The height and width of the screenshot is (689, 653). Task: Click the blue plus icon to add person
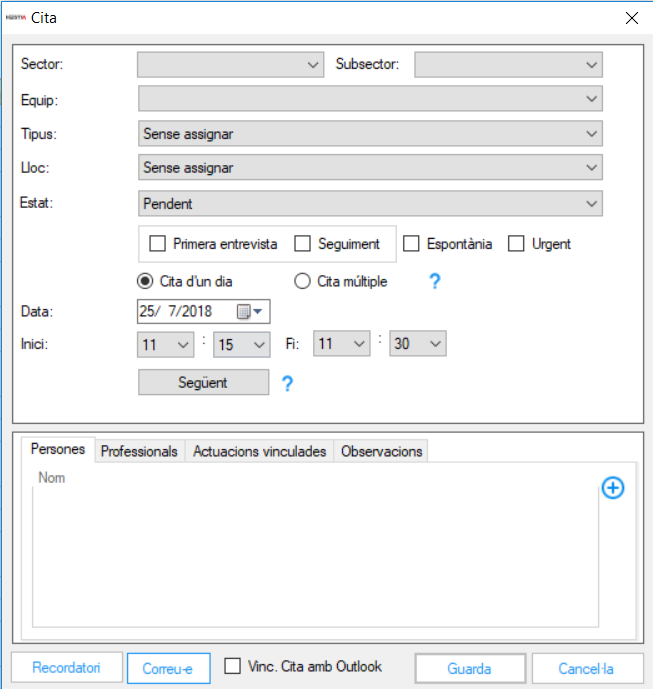click(x=613, y=488)
